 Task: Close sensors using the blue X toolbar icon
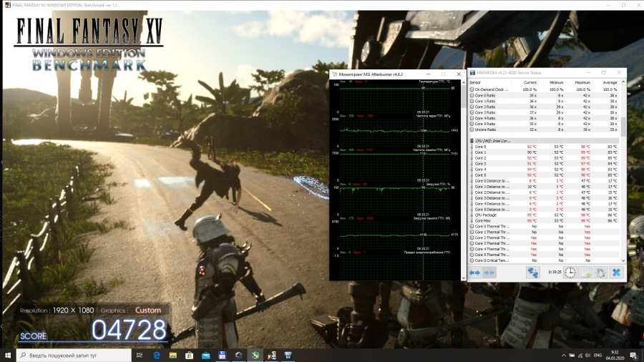pos(617,273)
